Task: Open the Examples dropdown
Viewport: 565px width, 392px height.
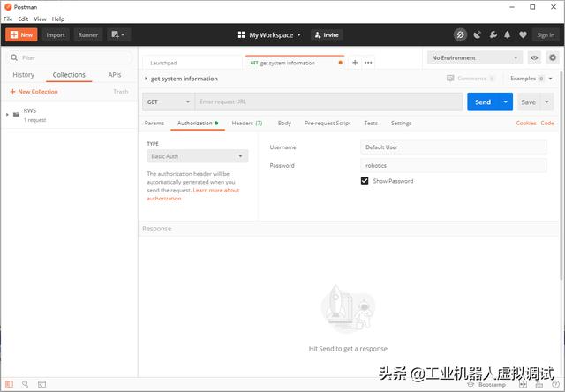Action: pyautogui.click(x=531, y=79)
